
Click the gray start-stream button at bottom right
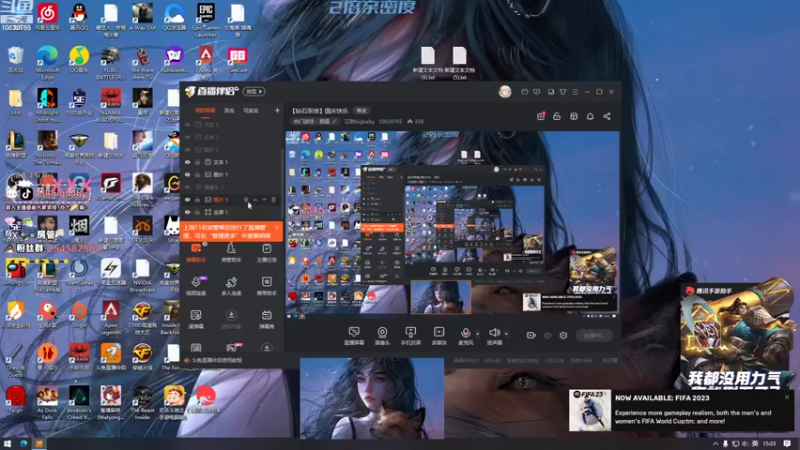coord(594,335)
